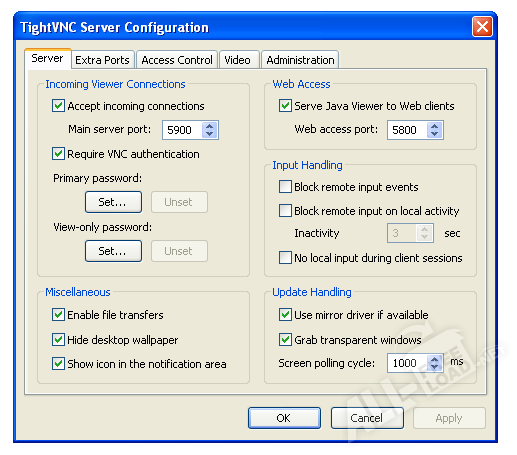Click the Input Handling group label

(x=307, y=165)
